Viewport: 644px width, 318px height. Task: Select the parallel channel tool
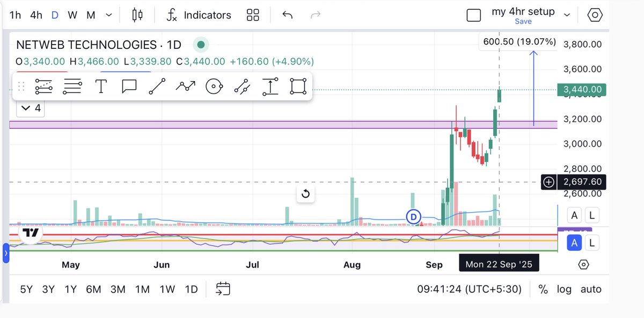242,86
